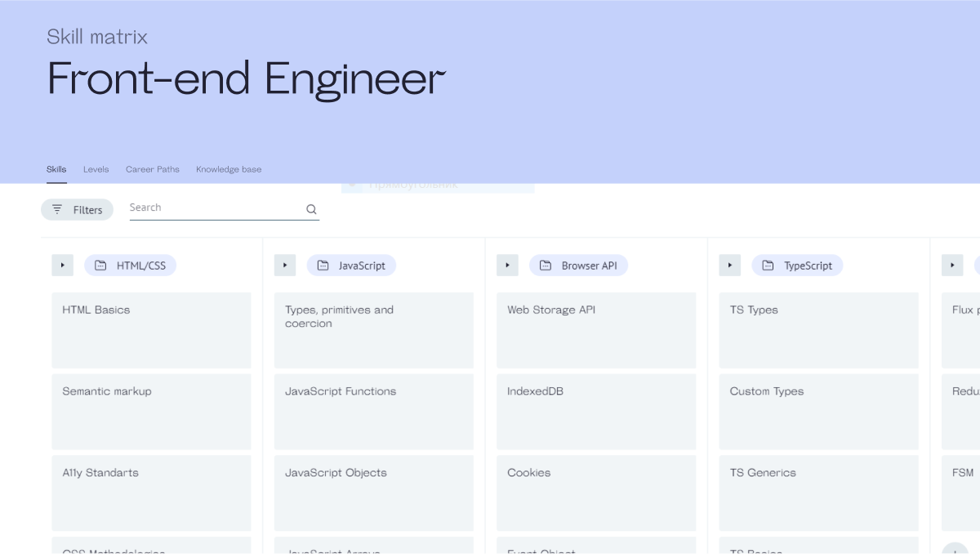Click the filter lines icon in Filters
Image resolution: width=980 pixels, height=554 pixels.
(x=57, y=209)
